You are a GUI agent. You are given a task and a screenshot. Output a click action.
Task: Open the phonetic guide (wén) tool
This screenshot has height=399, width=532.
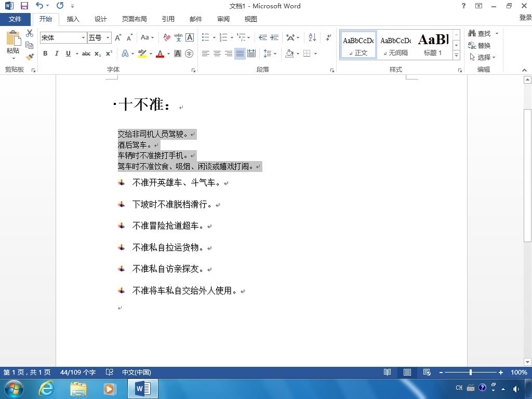click(x=178, y=37)
